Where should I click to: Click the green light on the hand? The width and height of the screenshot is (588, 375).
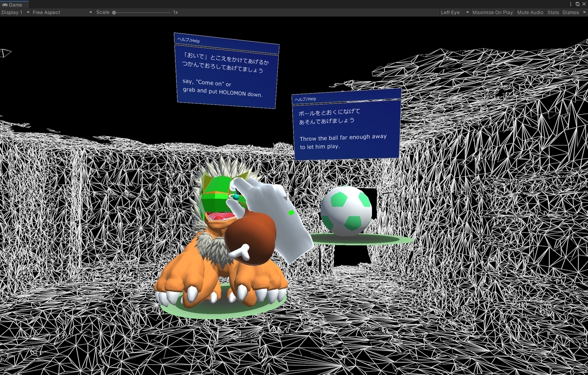tap(291, 212)
